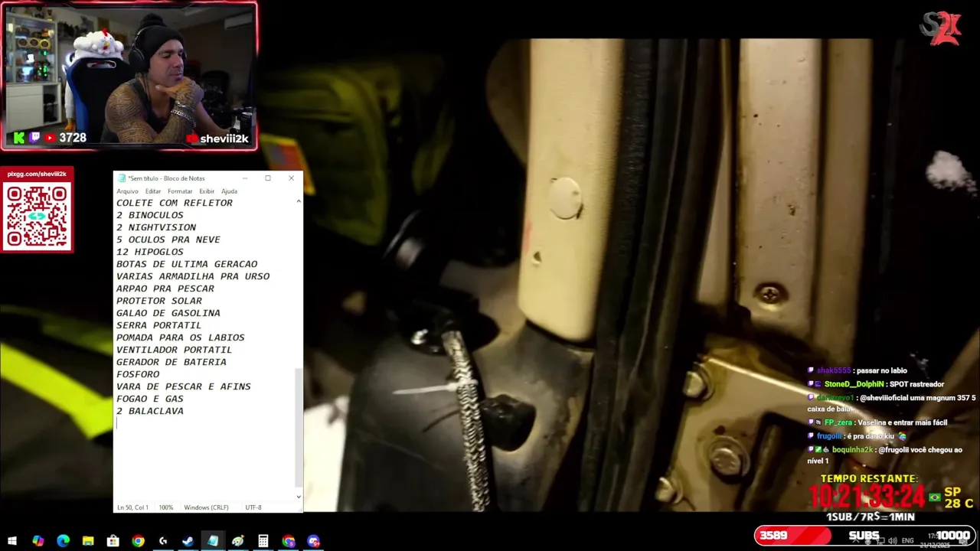Open the Formatar menu in Notepad
The width and height of the screenshot is (980, 551).
click(x=180, y=191)
